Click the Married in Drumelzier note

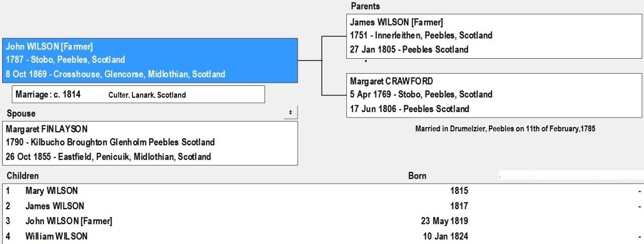click(x=505, y=129)
